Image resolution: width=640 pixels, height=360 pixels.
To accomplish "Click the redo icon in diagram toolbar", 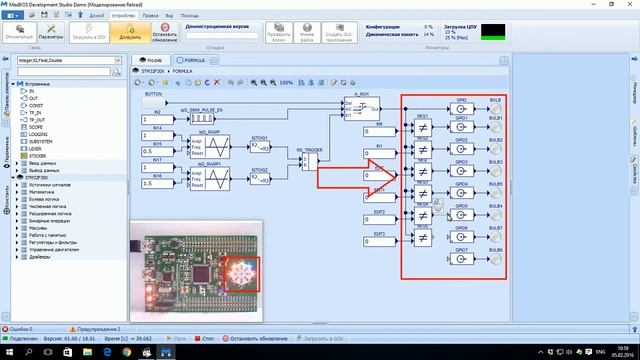I will click(x=240, y=82).
